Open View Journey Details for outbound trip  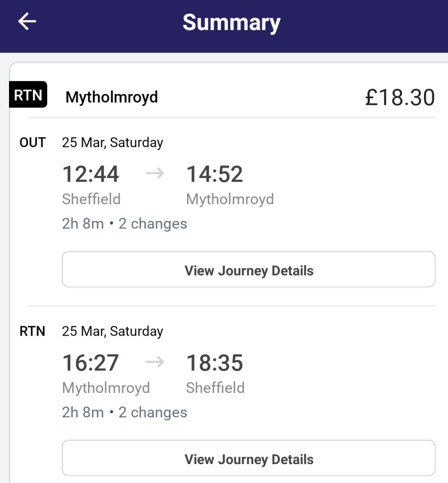coord(249,270)
